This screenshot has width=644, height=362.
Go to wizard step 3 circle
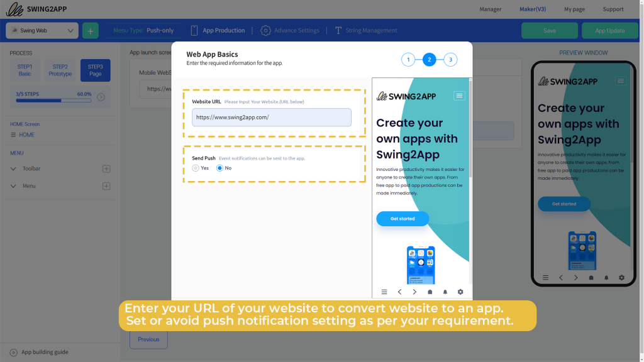click(450, 60)
